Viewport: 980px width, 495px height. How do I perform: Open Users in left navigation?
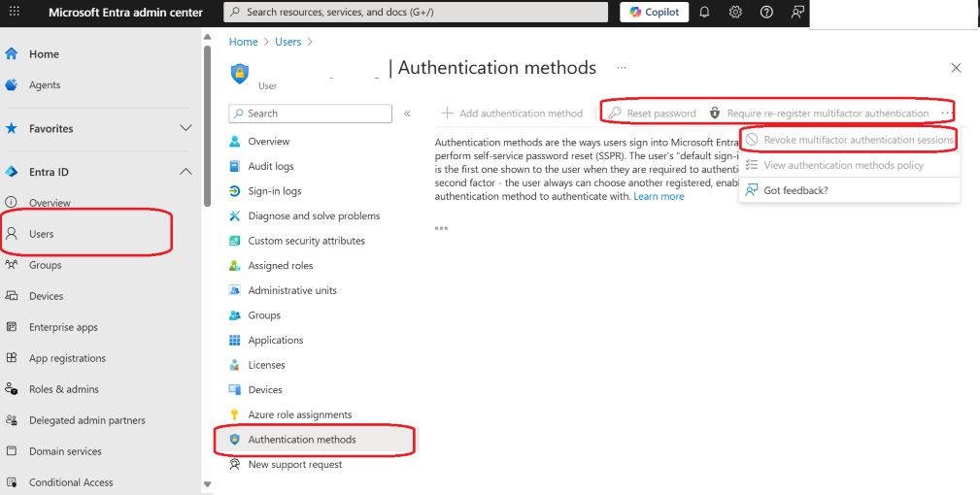click(x=41, y=234)
